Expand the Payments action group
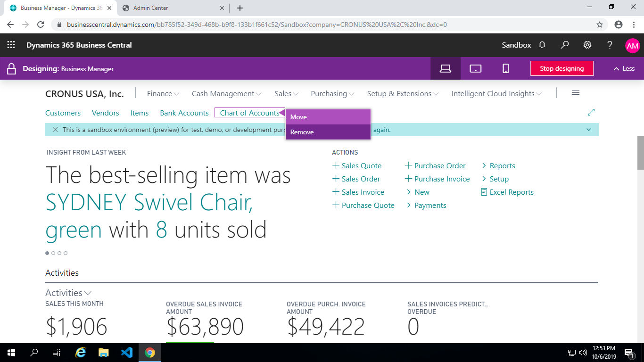The image size is (644, 362). 426,205
